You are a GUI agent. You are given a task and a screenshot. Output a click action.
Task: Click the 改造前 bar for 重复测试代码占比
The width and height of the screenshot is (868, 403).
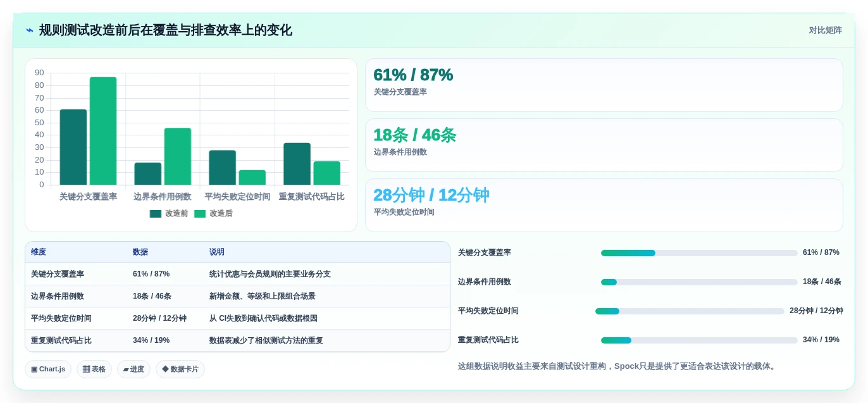pyautogui.click(x=297, y=164)
